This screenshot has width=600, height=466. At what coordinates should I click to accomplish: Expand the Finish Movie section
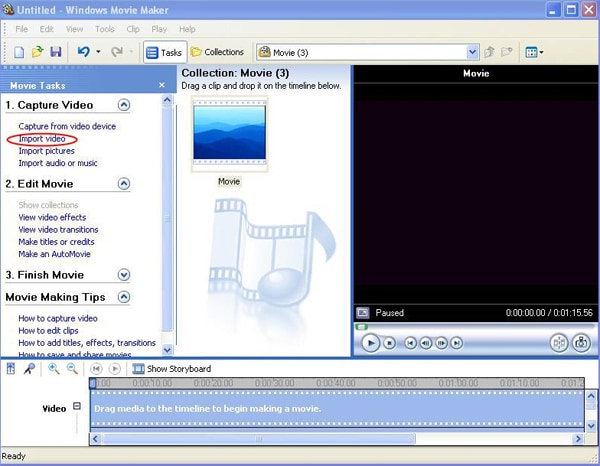click(124, 275)
